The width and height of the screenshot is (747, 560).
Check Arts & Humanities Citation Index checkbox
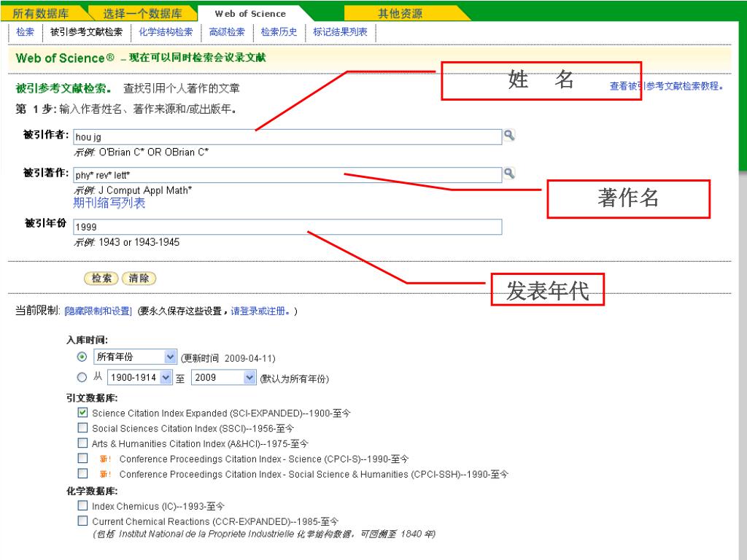pyautogui.click(x=83, y=443)
